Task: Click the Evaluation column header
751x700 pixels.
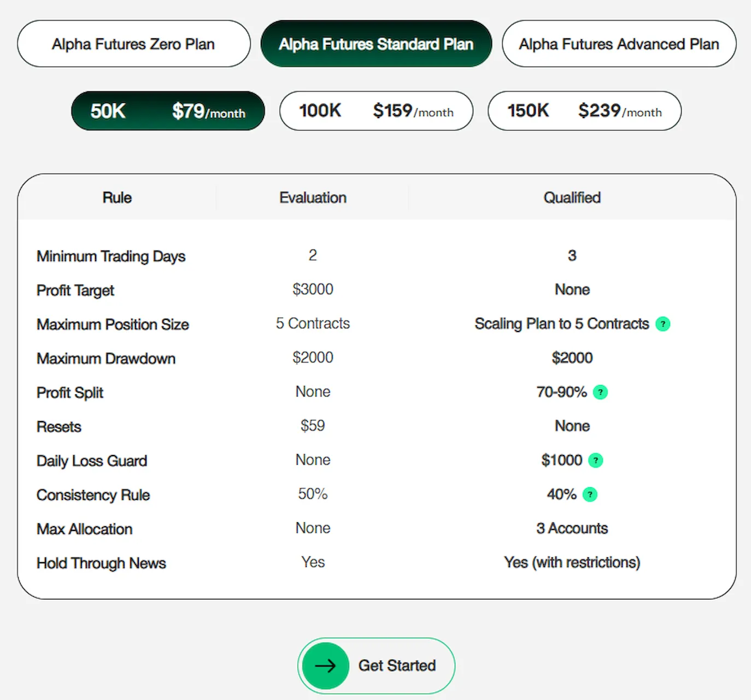Action: pyautogui.click(x=313, y=197)
